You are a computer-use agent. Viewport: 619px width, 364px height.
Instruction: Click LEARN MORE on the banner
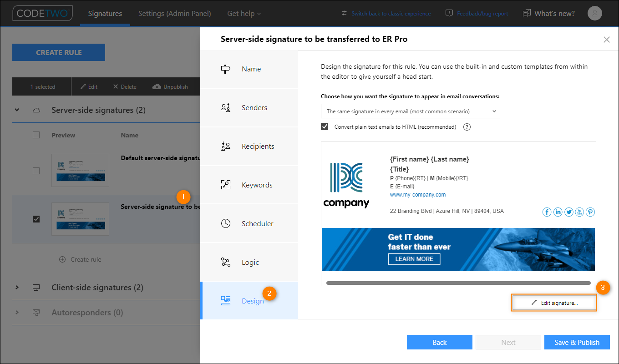[414, 259]
